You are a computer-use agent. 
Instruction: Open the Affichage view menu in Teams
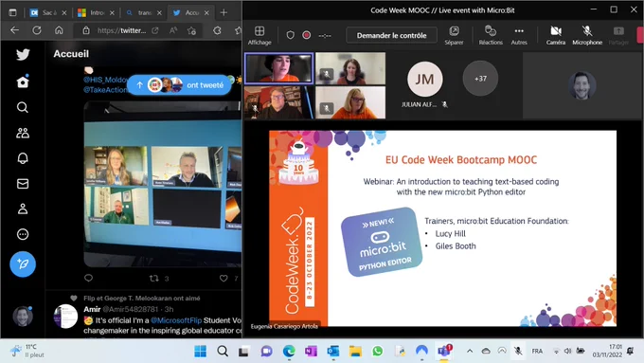point(259,35)
